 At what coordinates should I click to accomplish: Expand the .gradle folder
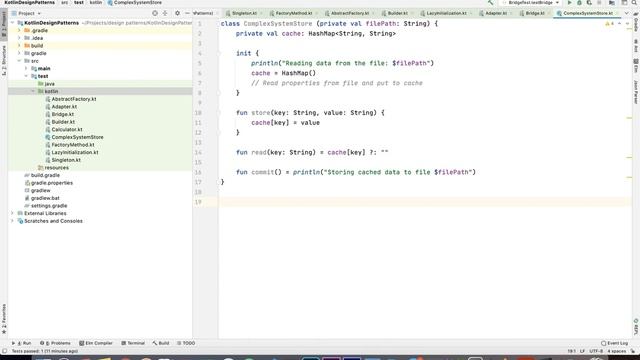[19, 31]
